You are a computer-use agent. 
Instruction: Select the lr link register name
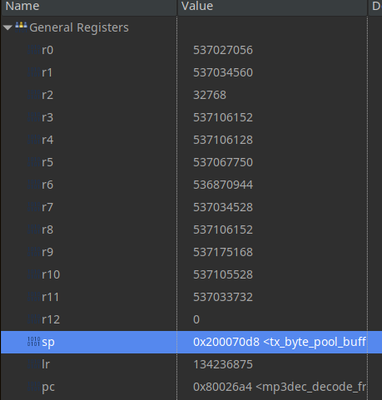click(46, 364)
